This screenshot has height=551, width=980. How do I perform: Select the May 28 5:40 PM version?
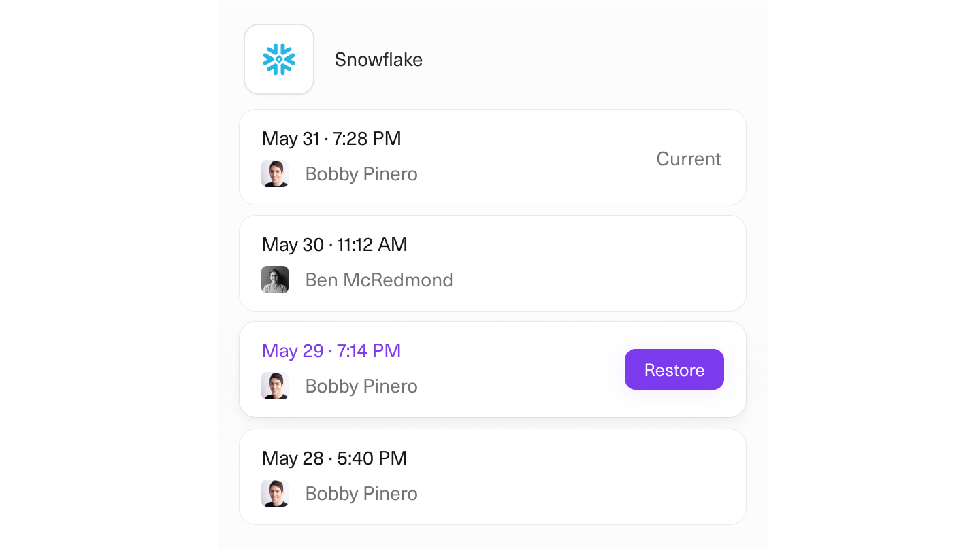click(x=334, y=458)
